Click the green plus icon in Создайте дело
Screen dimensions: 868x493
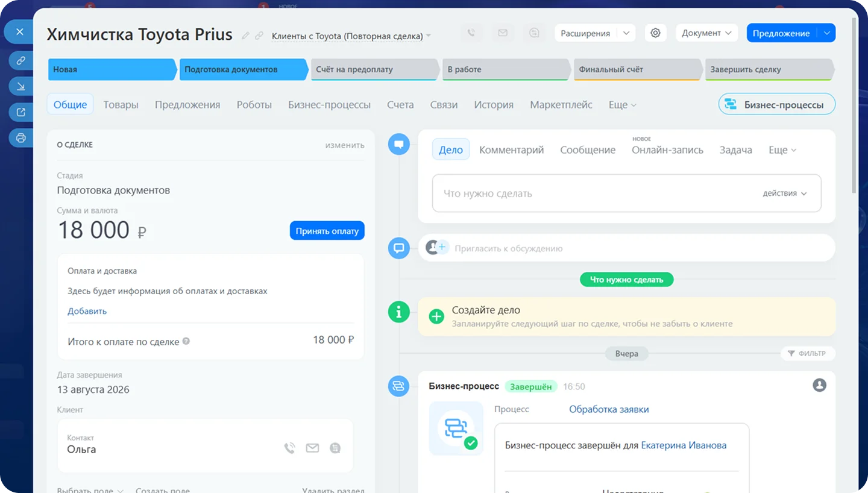tap(436, 316)
